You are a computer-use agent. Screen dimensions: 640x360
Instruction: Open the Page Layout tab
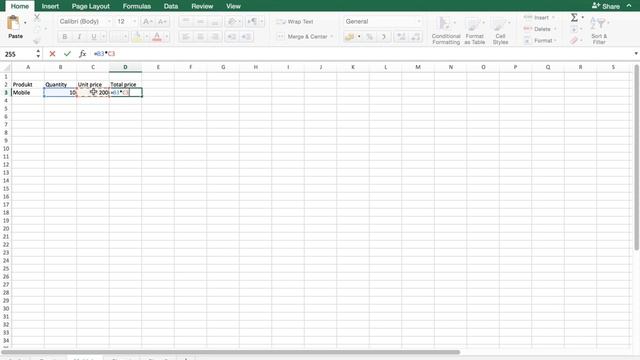(91, 6)
